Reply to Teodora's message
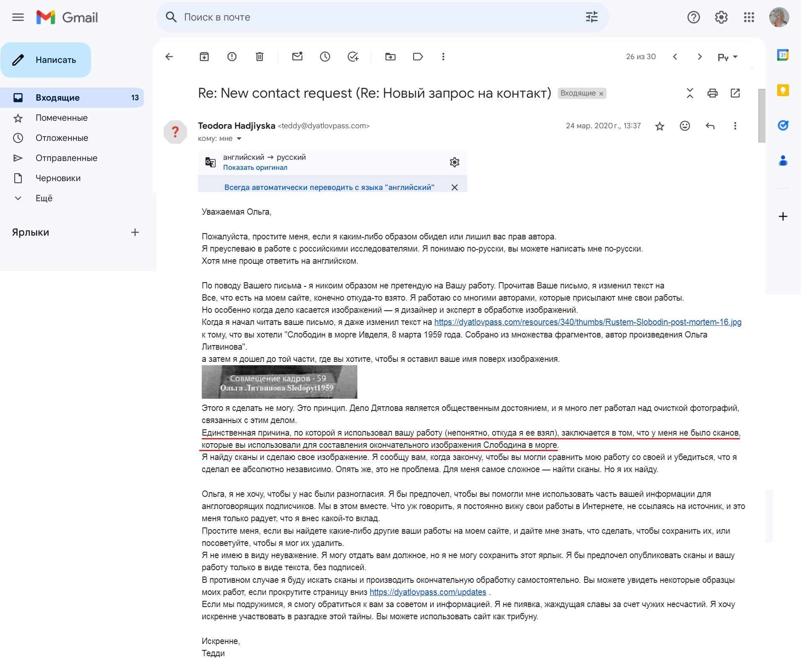 point(710,126)
